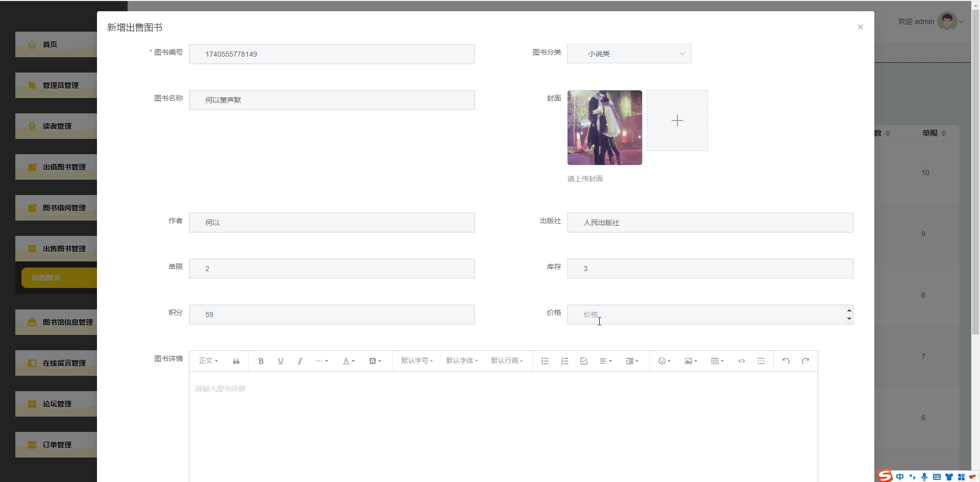Open 订单管理 in the sidebar
This screenshot has width=980, height=482.
coord(56,445)
